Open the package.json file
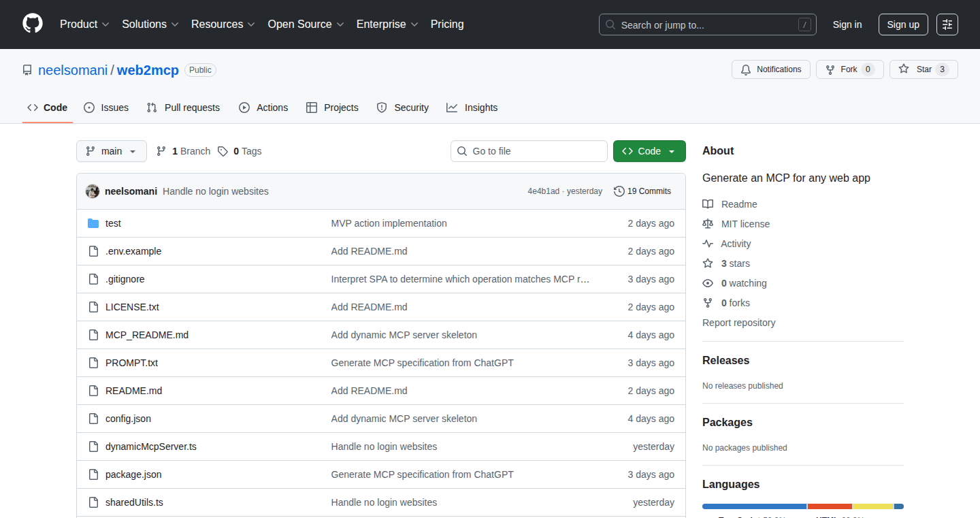Screen dimensions: 980x518 [x=133, y=474]
